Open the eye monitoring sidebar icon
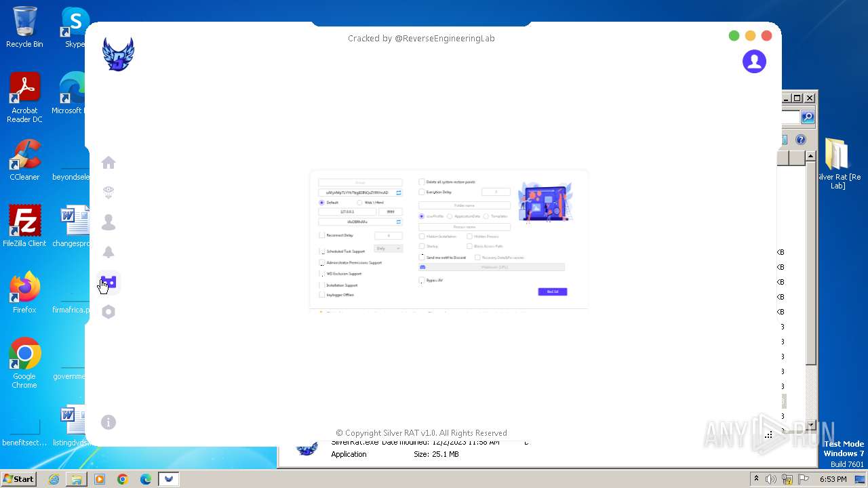 (x=108, y=192)
